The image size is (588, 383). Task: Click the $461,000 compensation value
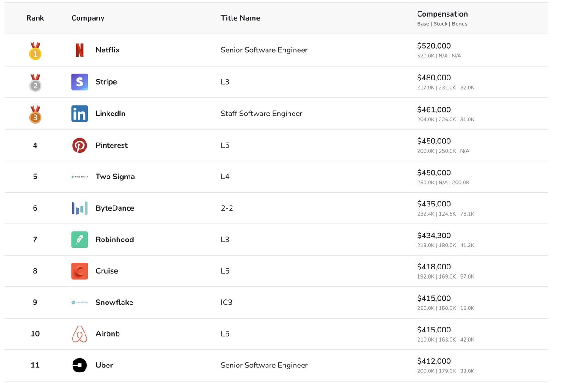click(434, 109)
